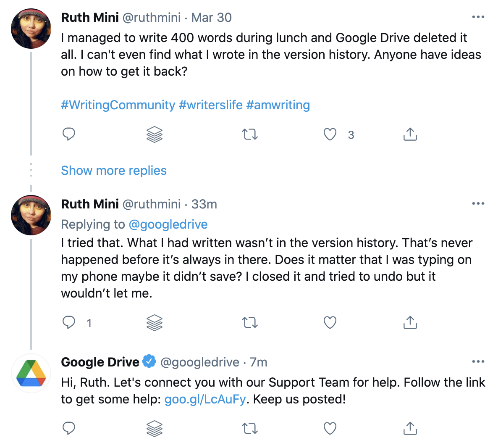Share the Google Drive support tweet
Image resolution: width=498 pixels, height=448 pixels.
410,428
